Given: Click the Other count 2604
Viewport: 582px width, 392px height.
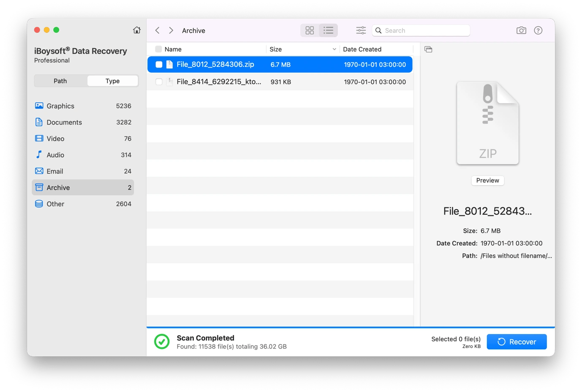Looking at the screenshot, I should pyautogui.click(x=124, y=204).
